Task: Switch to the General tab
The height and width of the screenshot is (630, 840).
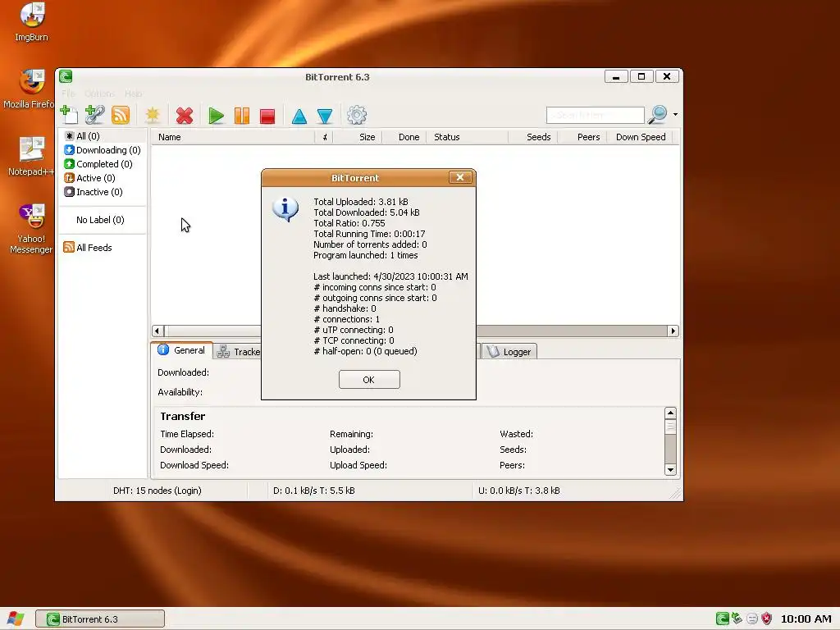Action: coord(182,350)
